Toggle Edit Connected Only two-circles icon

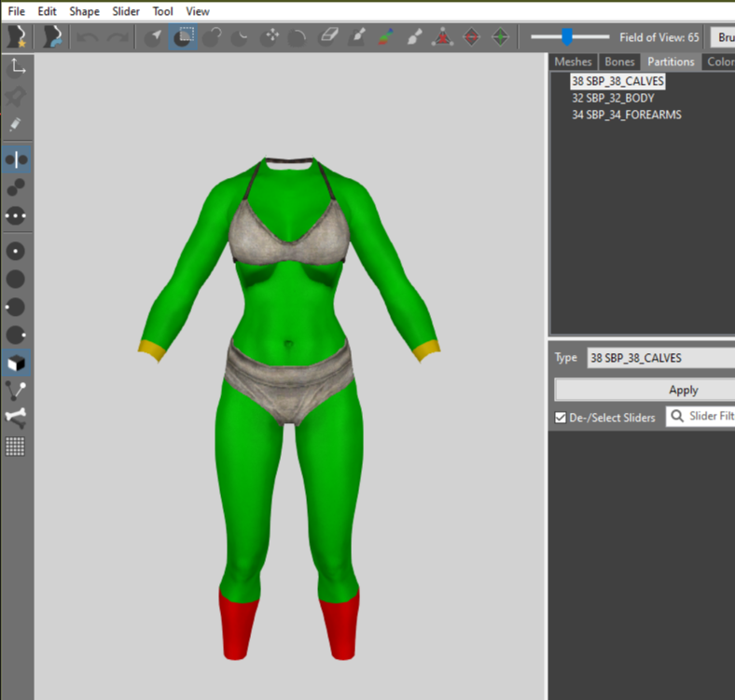pos(16,187)
